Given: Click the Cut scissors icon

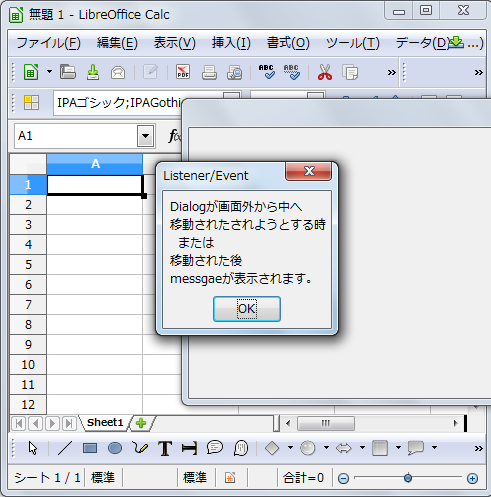Looking at the screenshot, I should [325, 72].
